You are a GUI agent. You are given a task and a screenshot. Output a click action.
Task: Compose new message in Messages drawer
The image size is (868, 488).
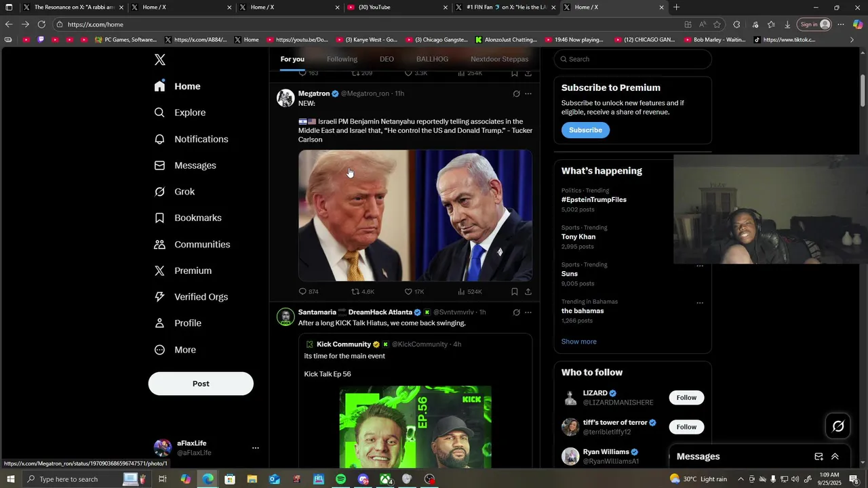[x=818, y=457]
